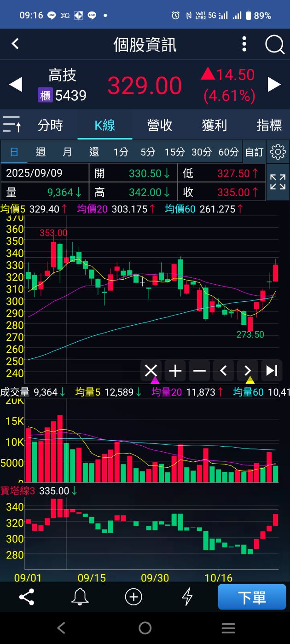Tap the 均價20 moving average label

[93, 209]
